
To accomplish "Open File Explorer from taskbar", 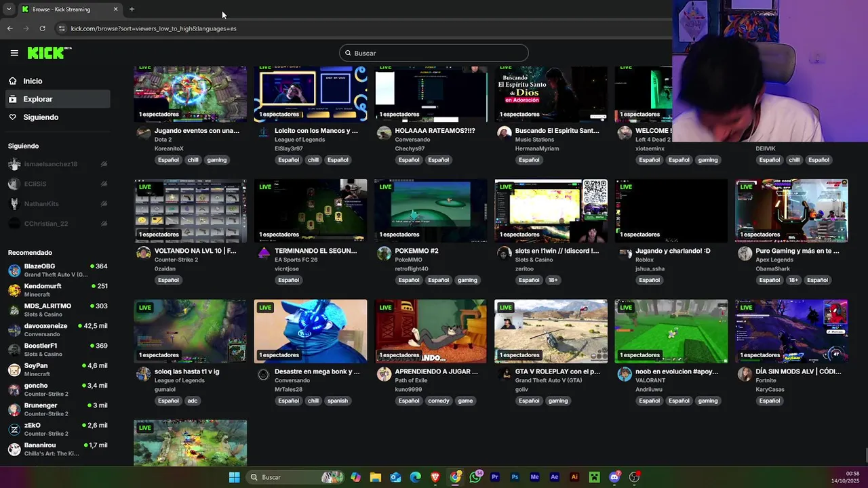I will [x=376, y=477].
